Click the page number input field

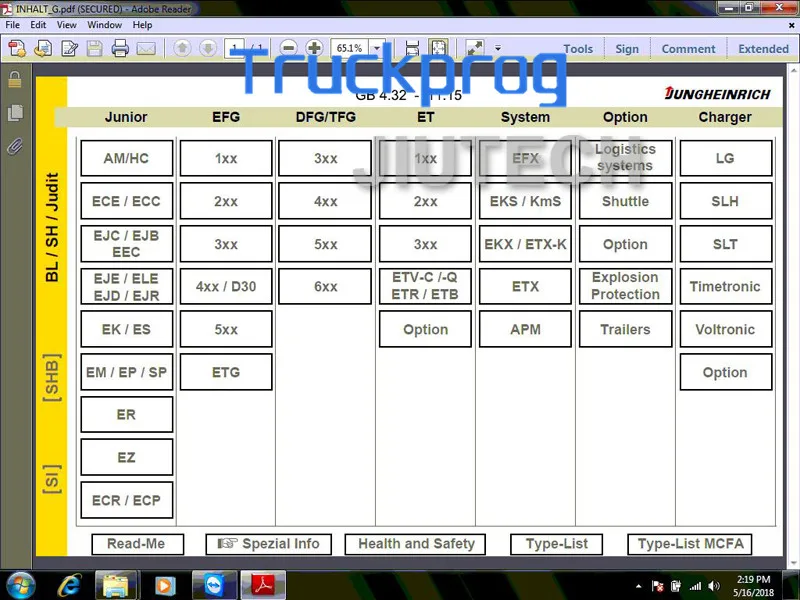[234, 48]
